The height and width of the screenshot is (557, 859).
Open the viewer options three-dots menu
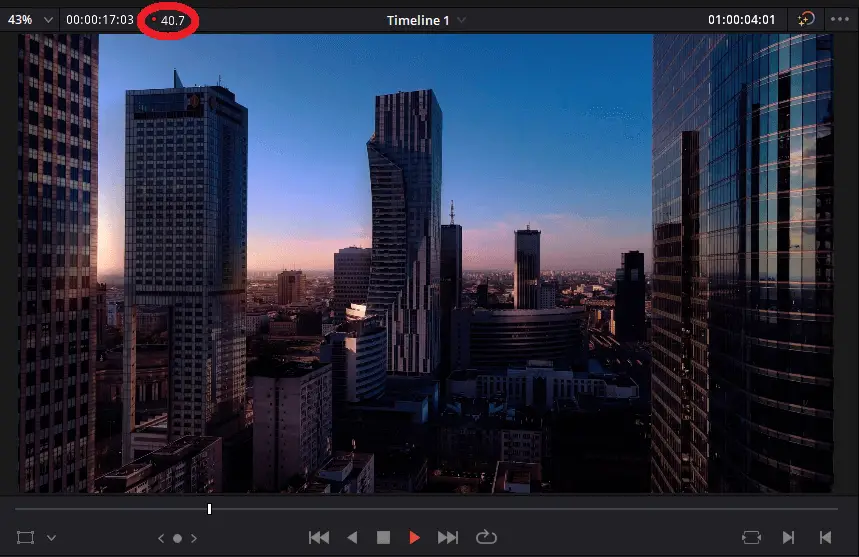(x=839, y=19)
